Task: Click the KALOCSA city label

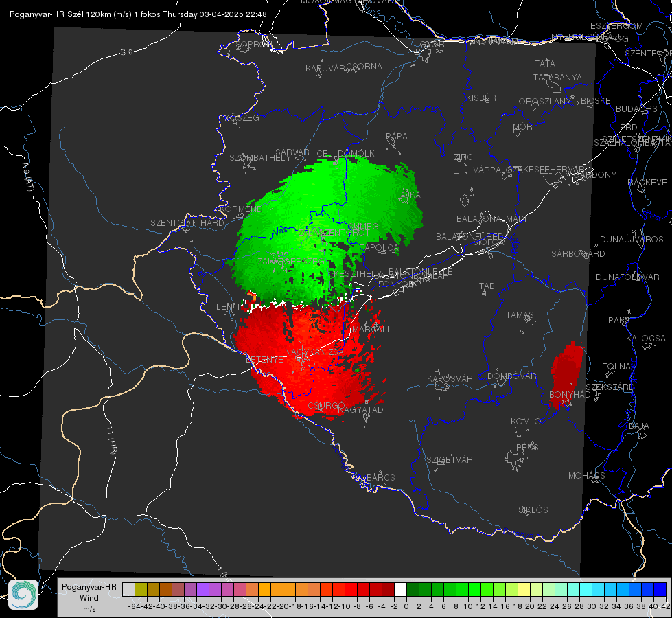Action: (x=645, y=339)
